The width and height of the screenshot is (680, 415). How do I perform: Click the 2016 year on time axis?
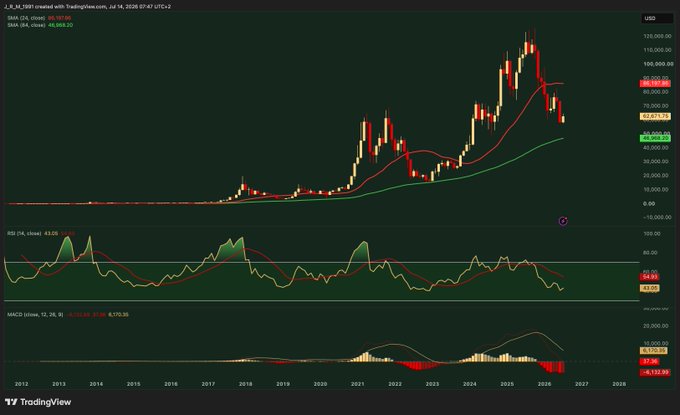click(171, 384)
